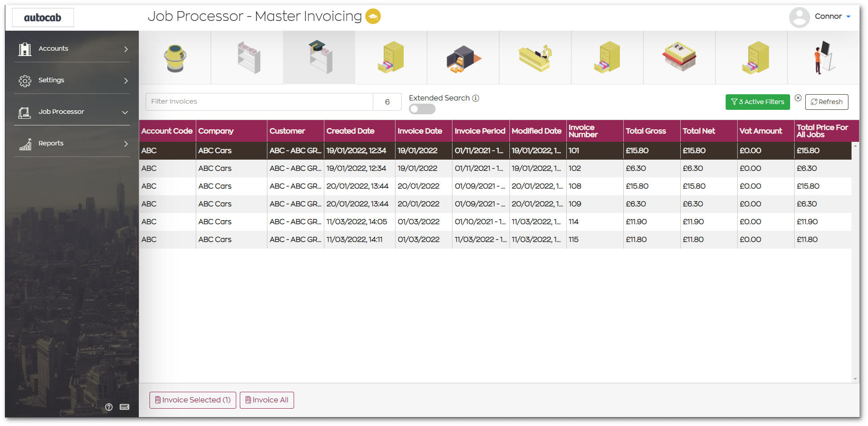
Task: Expand the Accounts menu chevron
Action: click(x=126, y=49)
